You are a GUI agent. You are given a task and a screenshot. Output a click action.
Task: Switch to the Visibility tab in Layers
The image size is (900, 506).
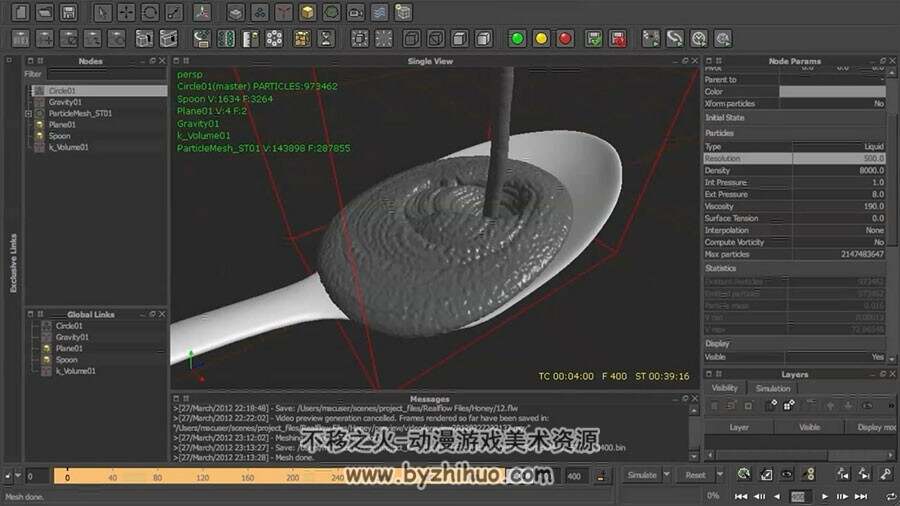724,388
